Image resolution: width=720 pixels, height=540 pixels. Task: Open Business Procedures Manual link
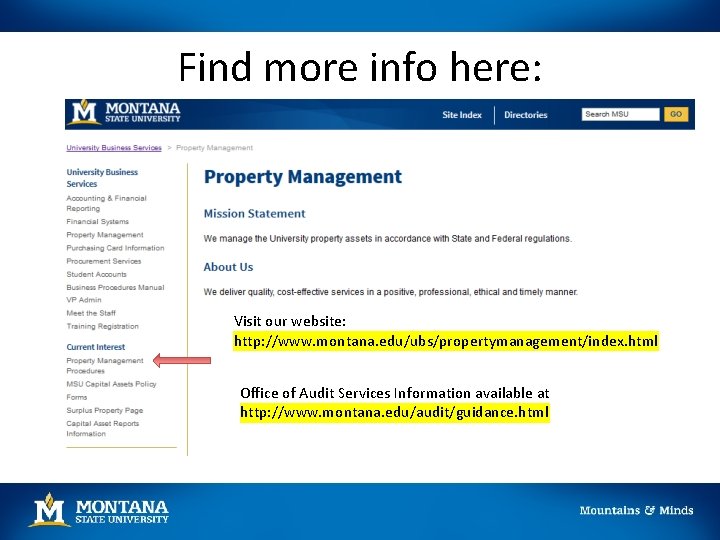(115, 287)
